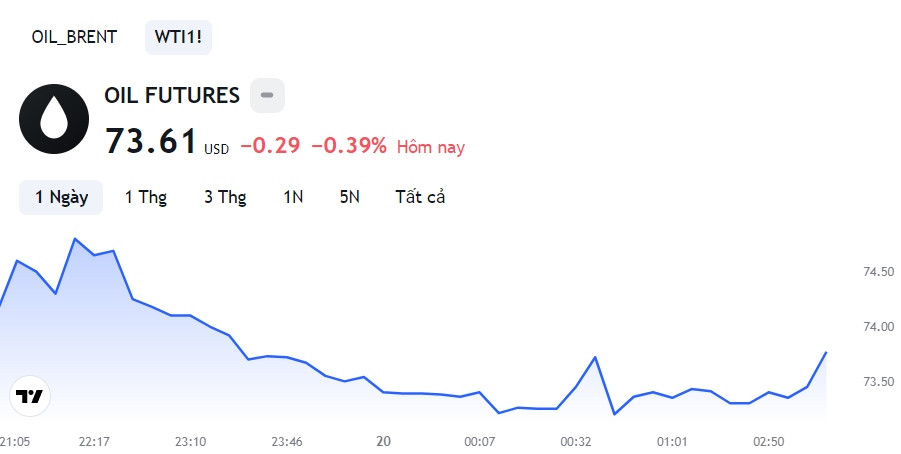Screen dimensions: 901x454
Task: Open the OIL FUTURES title link
Action: coord(172,95)
